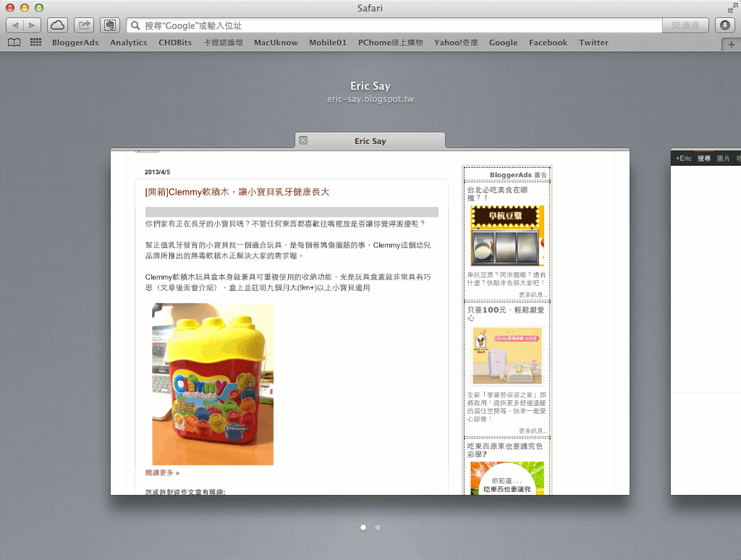Image resolution: width=741 pixels, height=560 pixels.
Task: Click the 閱讀更多 read more link
Action: [x=162, y=472]
